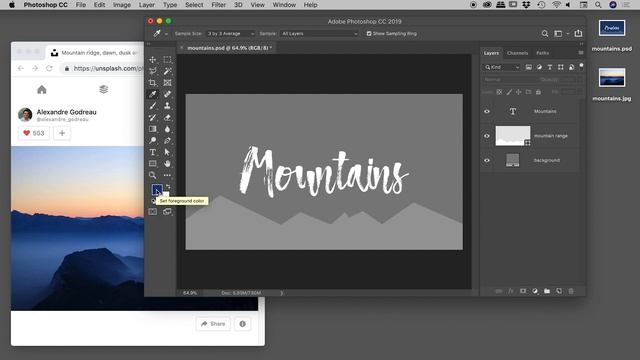Click the Photoshop search icon
Image resolution: width=640 pixels, height=360 pixels.
(544, 33)
